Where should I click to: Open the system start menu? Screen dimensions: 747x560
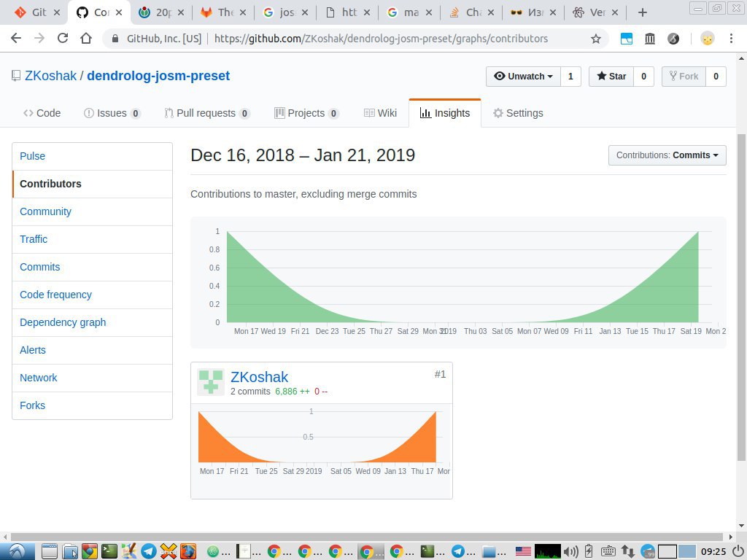pyautogui.click(x=18, y=551)
